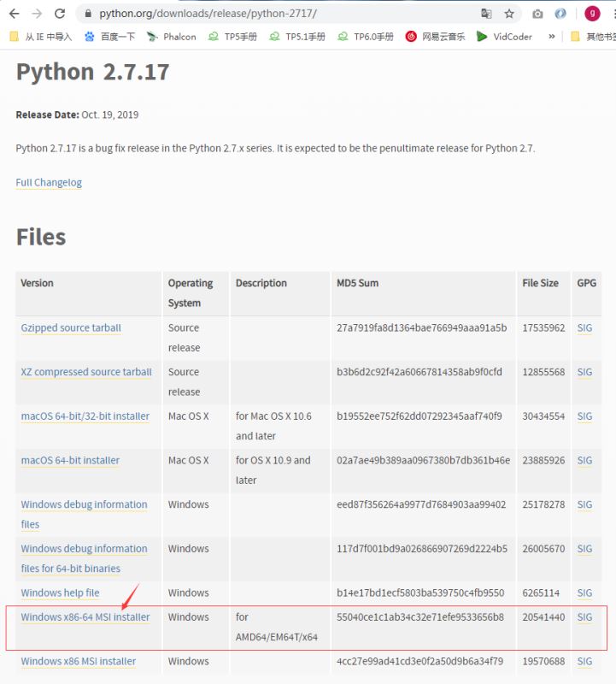616x684 pixels.
Task: Open SIG for Windows help file
Action: [x=584, y=593]
